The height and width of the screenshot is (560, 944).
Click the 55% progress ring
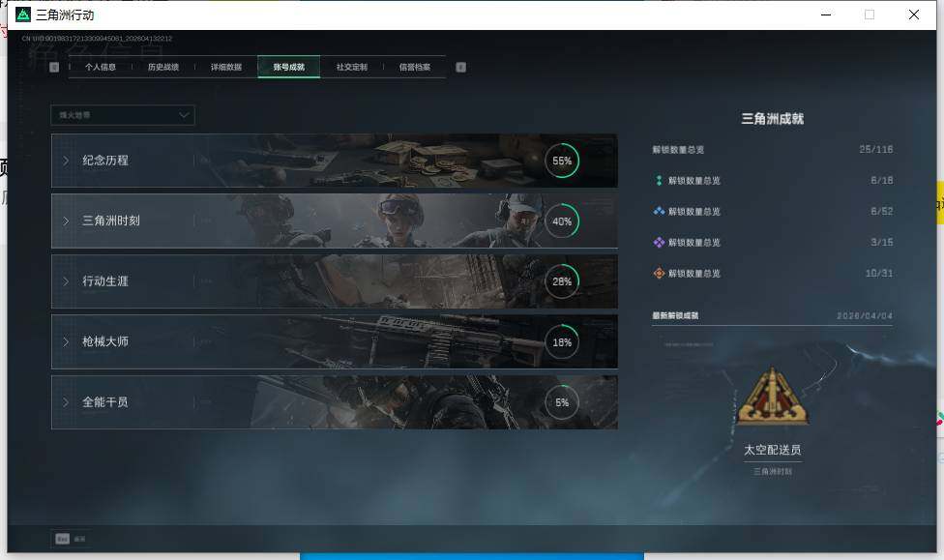[x=562, y=161]
